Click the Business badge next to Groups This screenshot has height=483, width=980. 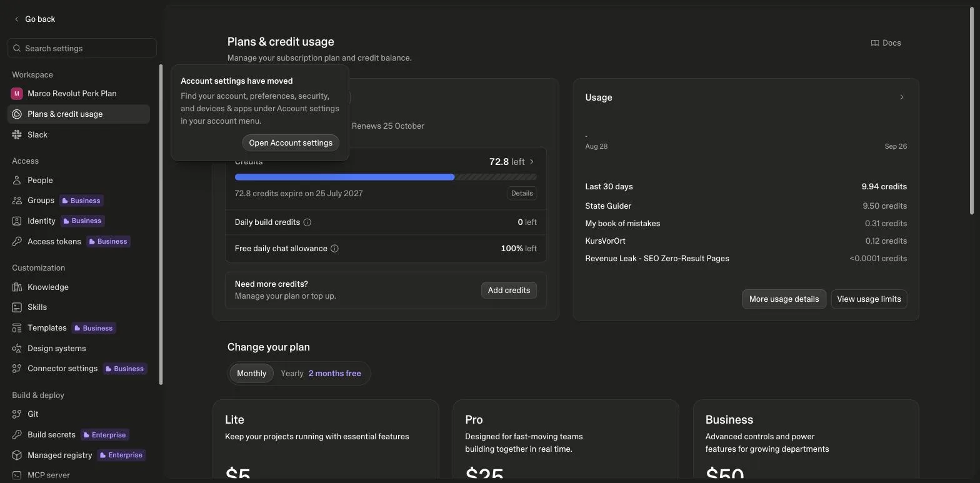81,201
